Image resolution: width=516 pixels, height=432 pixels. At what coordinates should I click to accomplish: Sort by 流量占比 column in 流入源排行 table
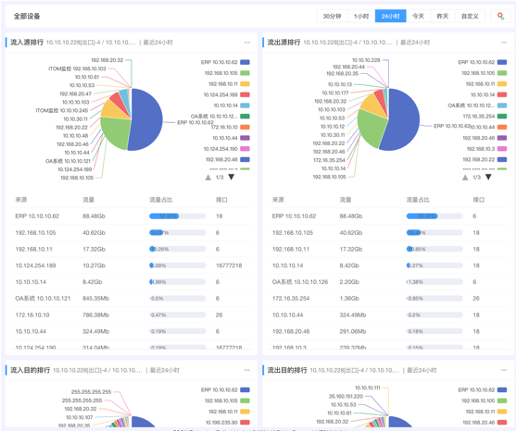point(161,200)
